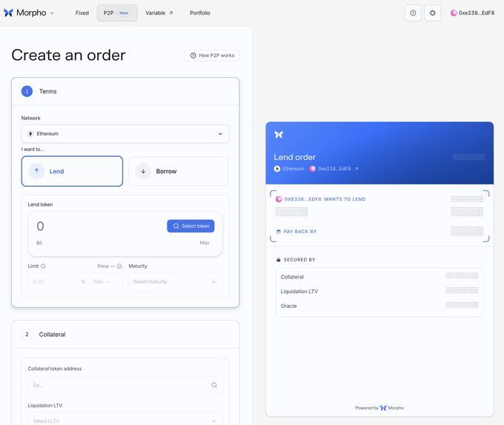Image resolution: width=504 pixels, height=425 pixels.
Task: Open the Variable external link tab
Action: (x=159, y=13)
